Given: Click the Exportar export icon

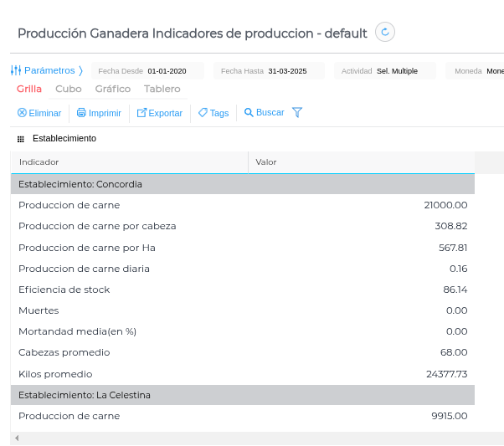Looking at the screenshot, I should click(141, 113).
